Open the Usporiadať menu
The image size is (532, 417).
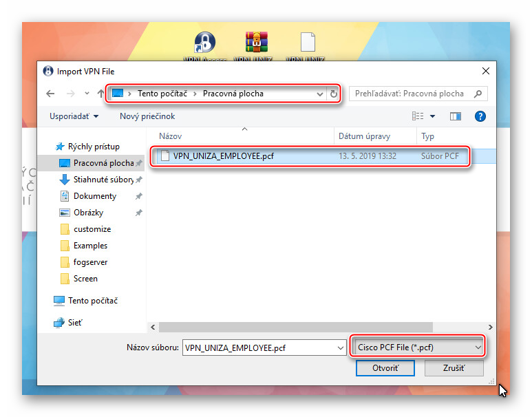pos(74,116)
